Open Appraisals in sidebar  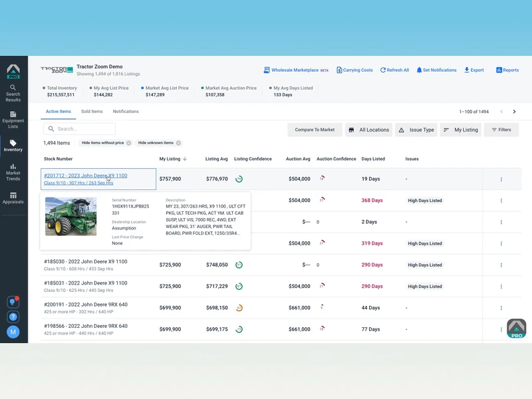[x=13, y=198]
